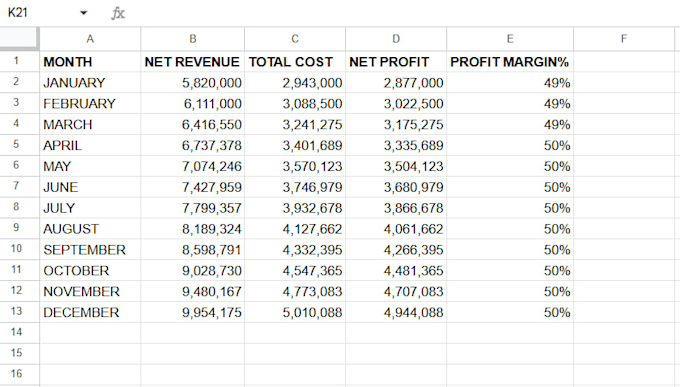Select row 14 header
This screenshot has width=680, height=387.
click(20, 333)
